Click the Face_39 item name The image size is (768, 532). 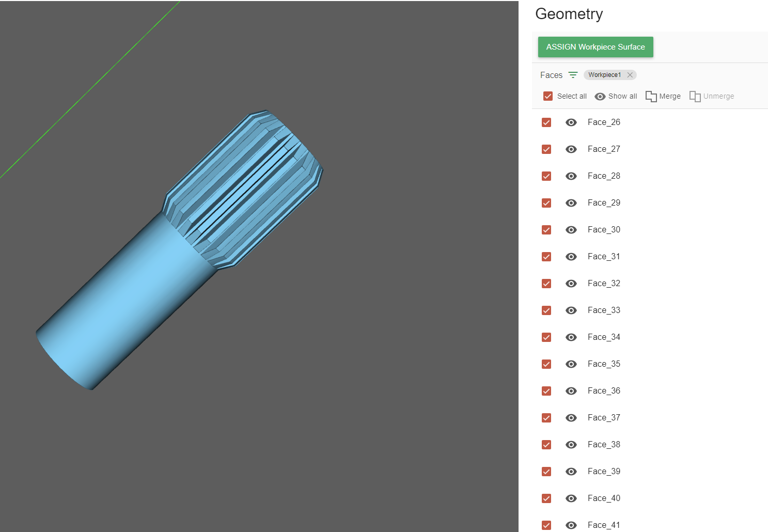tap(604, 472)
